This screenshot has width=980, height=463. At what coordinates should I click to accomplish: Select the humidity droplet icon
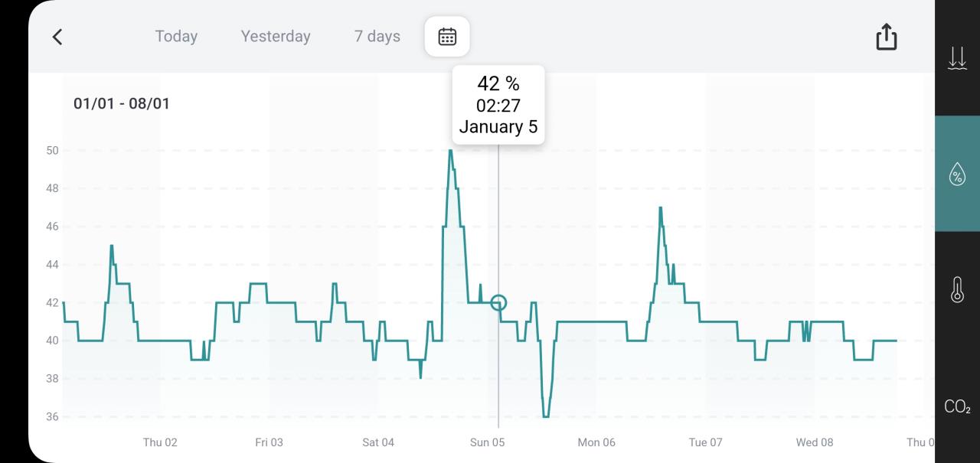(x=957, y=174)
